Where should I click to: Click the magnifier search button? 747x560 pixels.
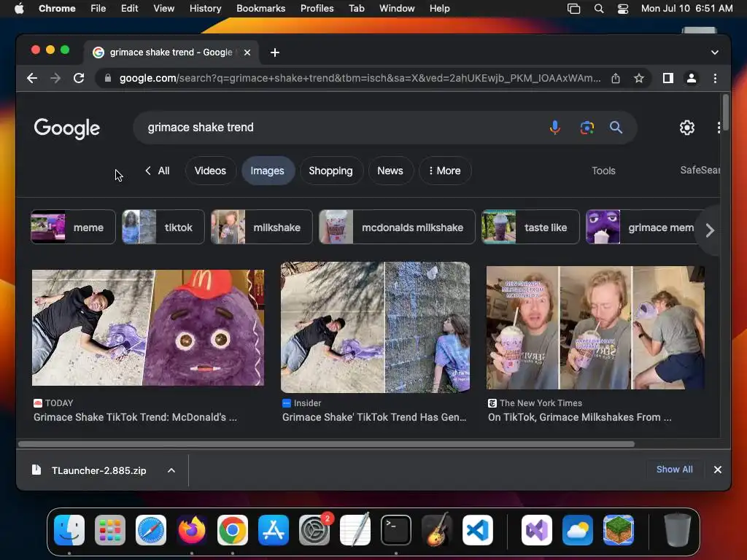pos(616,128)
